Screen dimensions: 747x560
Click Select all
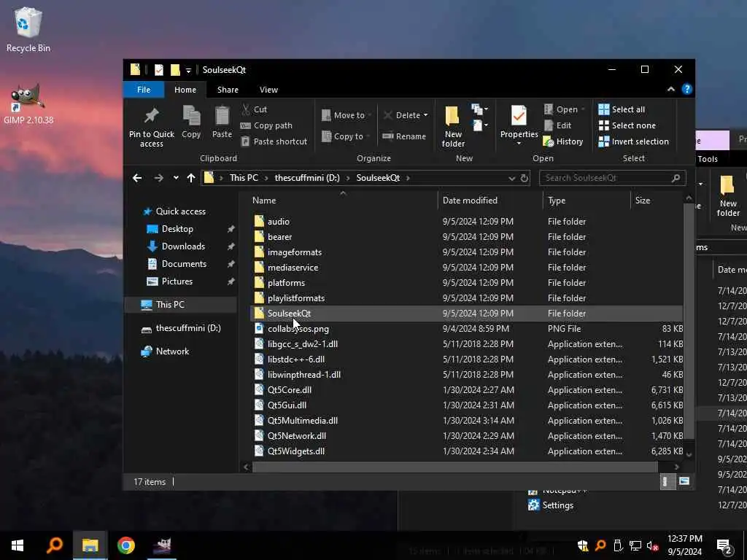click(622, 109)
